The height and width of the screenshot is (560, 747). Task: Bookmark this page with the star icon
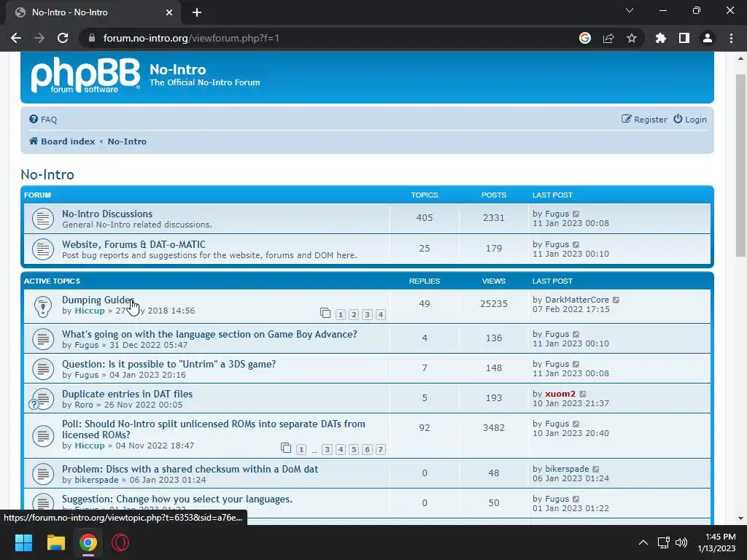click(x=632, y=38)
